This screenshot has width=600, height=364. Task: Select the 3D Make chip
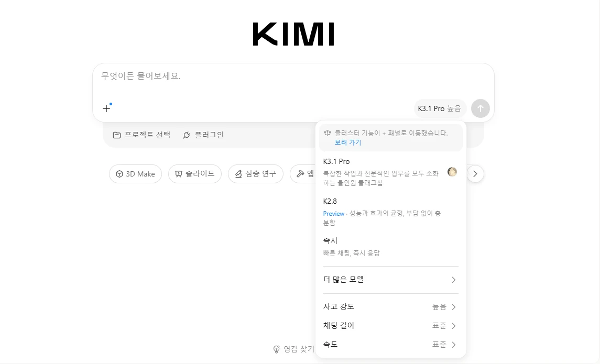click(136, 174)
